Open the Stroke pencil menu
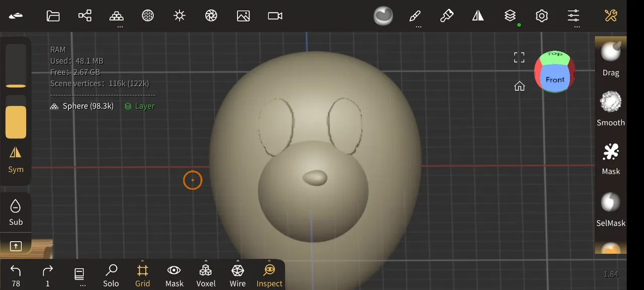The image size is (644, 290). [415, 16]
